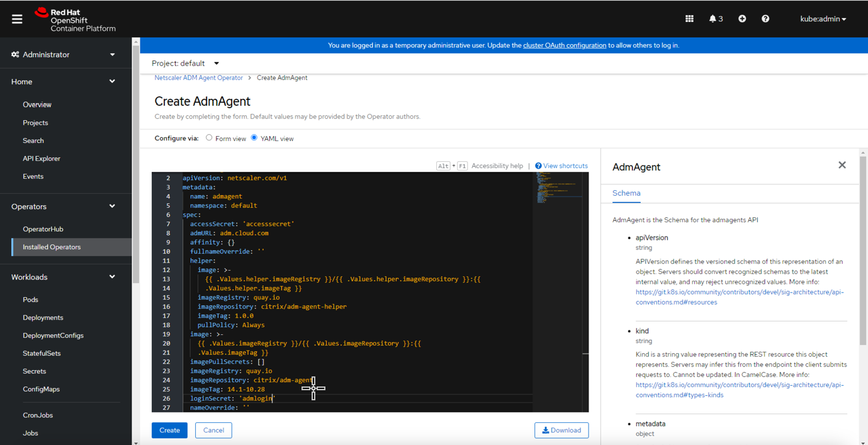Open the help question mark menu
The height and width of the screenshot is (445, 868).
pos(765,19)
